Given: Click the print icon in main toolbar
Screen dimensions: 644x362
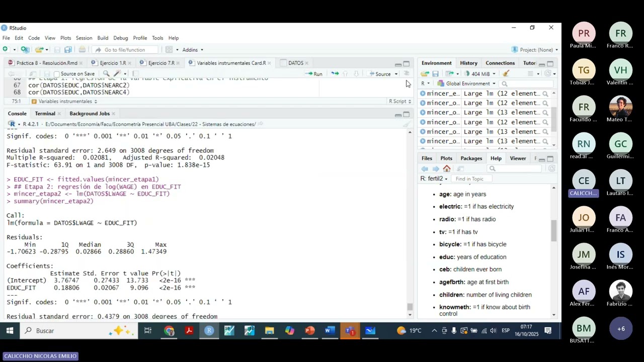Looking at the screenshot, I should [x=82, y=49].
